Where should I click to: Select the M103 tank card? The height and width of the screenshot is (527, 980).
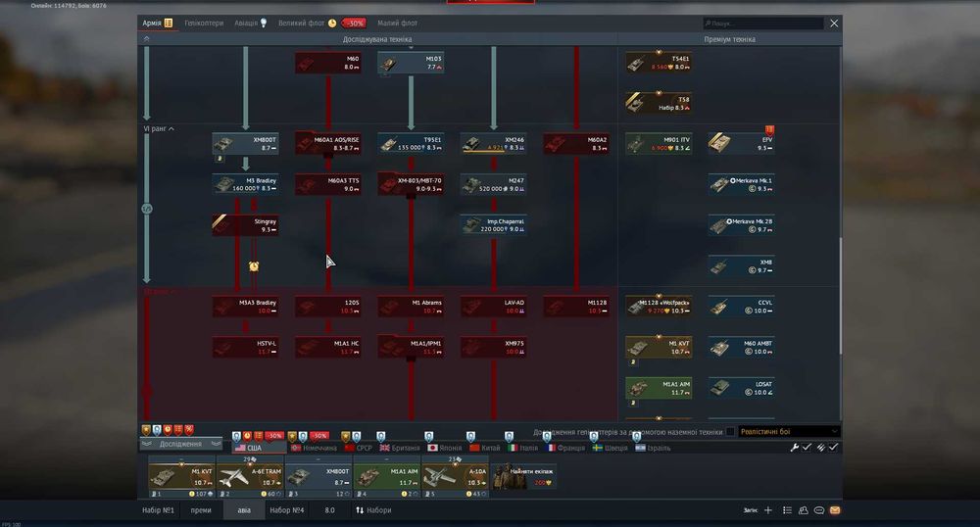click(x=411, y=63)
